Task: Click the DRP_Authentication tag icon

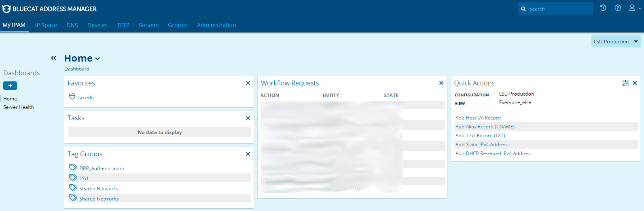Action: coord(73,167)
